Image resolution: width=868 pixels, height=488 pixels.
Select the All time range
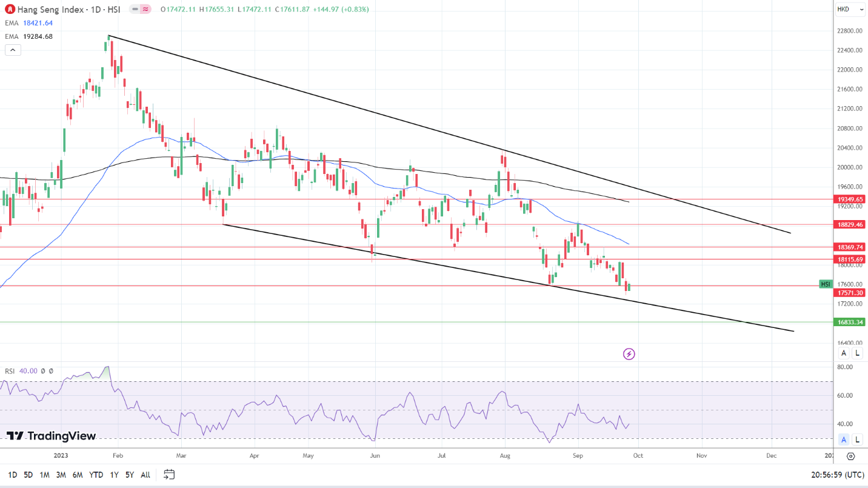(145, 475)
